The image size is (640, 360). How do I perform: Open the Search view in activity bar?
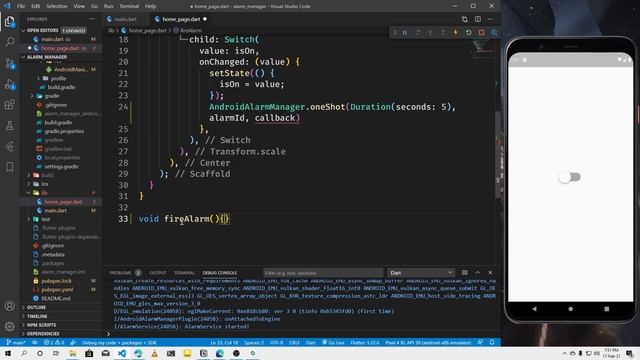click(9, 42)
